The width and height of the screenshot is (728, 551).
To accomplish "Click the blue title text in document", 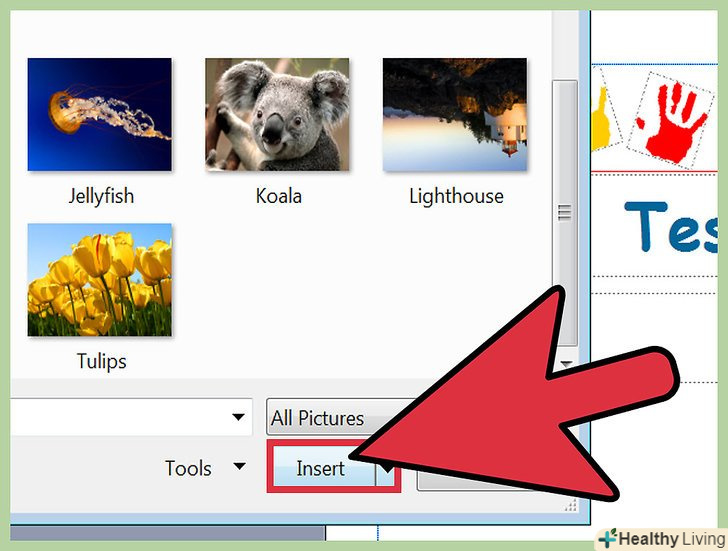I will pyautogui.click(x=671, y=227).
